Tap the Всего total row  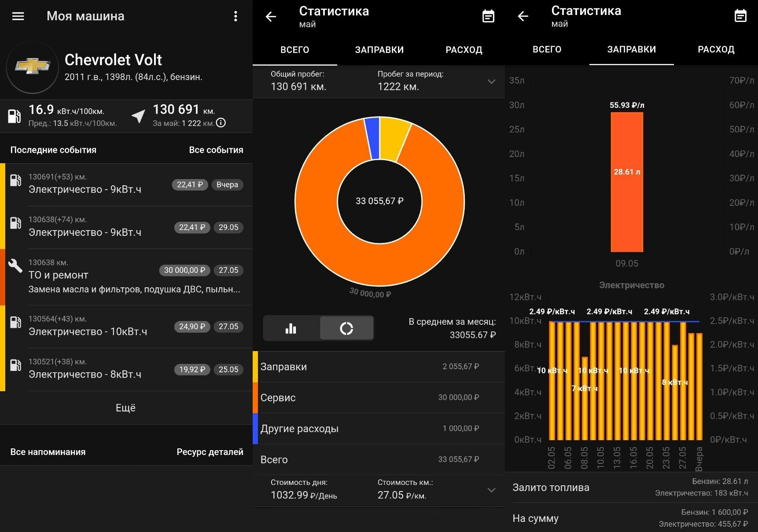tap(379, 459)
